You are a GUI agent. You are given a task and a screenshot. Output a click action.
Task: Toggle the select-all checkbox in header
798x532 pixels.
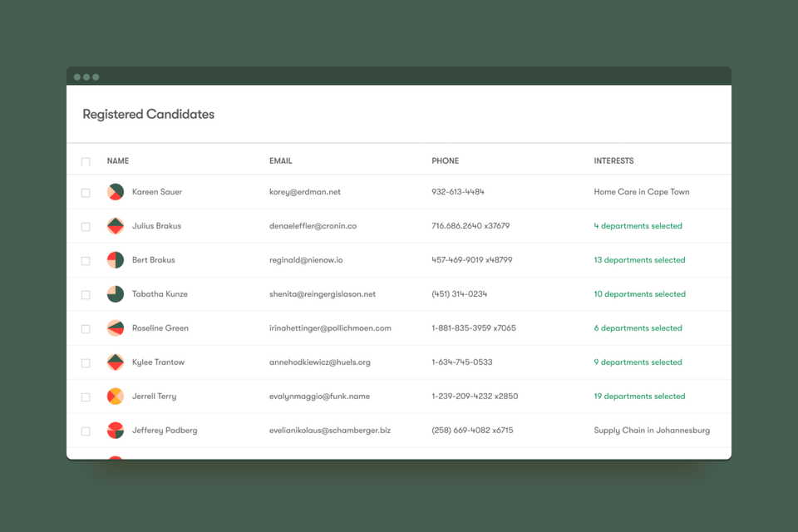point(86,162)
